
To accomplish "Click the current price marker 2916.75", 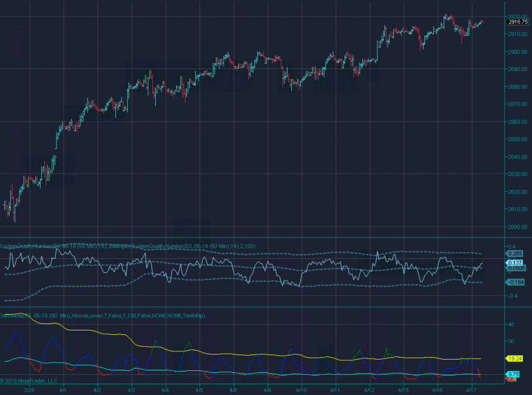I will click(x=517, y=22).
